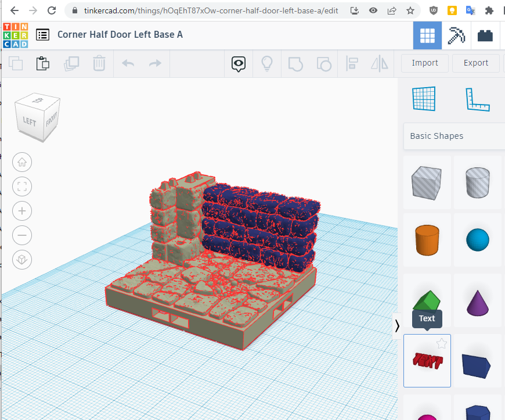The width and height of the screenshot is (505, 420).
Task: Click browser Forward arrow
Action: [33, 10]
